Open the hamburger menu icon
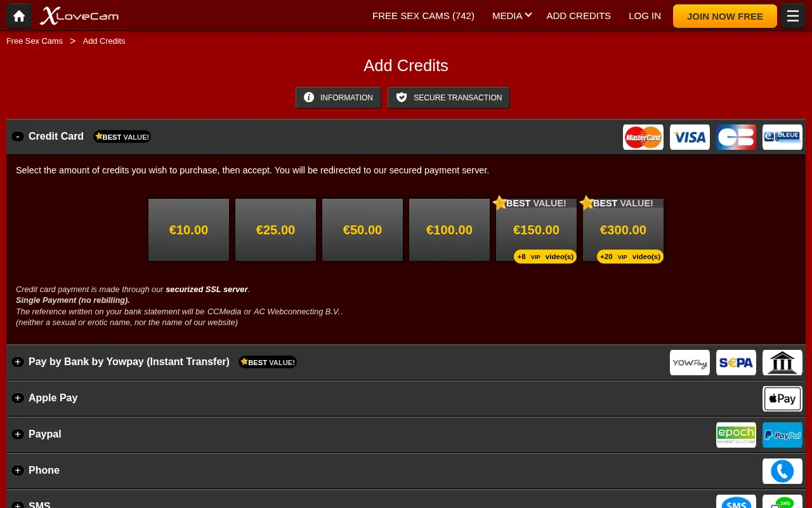Viewport: 812px width, 508px height. point(793,16)
